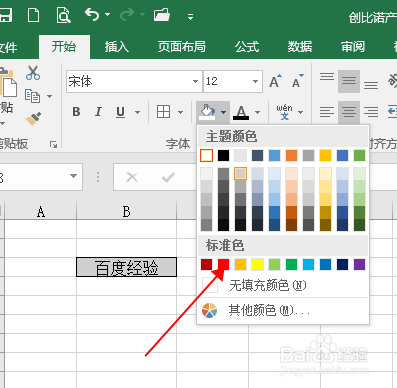Customize quick access toolbar dropdown
The height and width of the screenshot is (388, 397).
point(190,17)
